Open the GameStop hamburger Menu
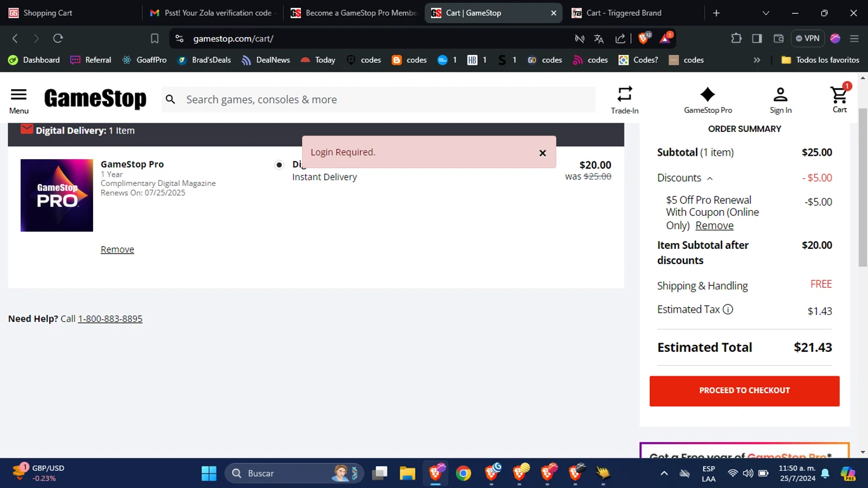This screenshot has width=868, height=488. 19,101
